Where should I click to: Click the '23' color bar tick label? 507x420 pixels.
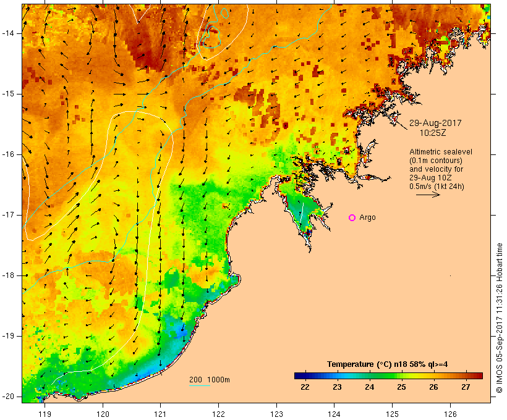click(337, 387)
